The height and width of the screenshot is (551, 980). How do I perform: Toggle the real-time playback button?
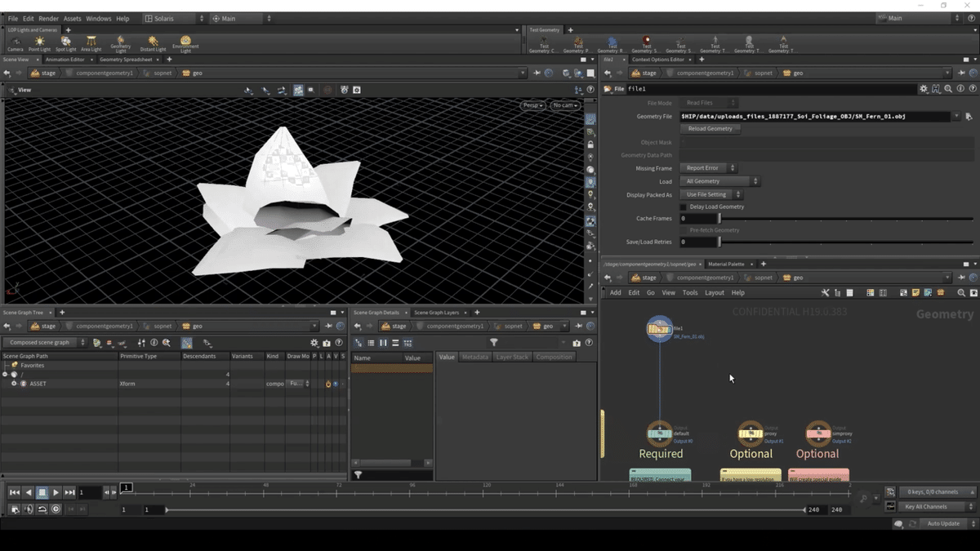point(56,509)
